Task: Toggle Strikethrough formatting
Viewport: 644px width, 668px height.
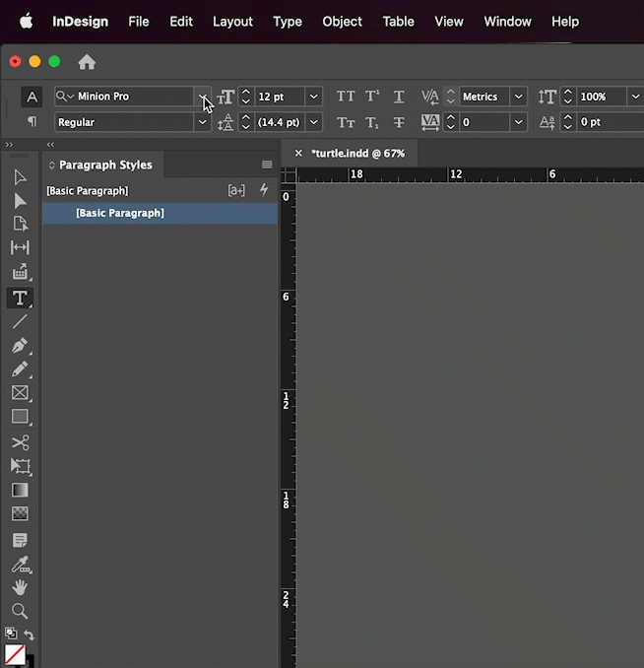Action: click(x=399, y=123)
